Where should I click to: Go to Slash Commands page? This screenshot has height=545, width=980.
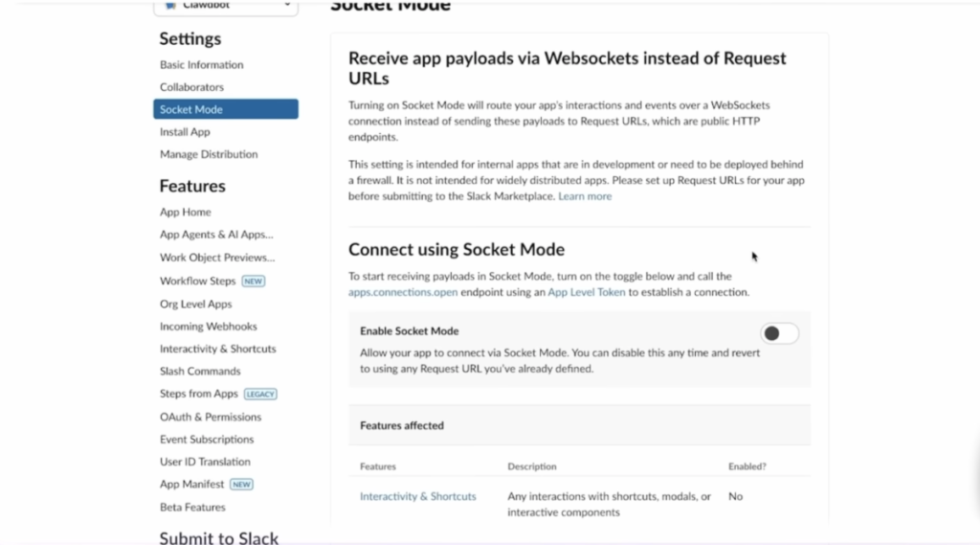tap(200, 372)
